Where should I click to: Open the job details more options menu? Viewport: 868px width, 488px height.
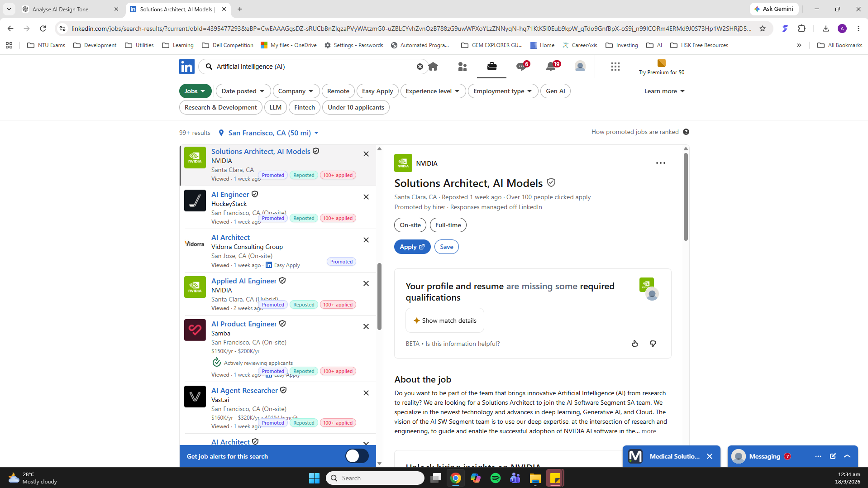point(661,163)
